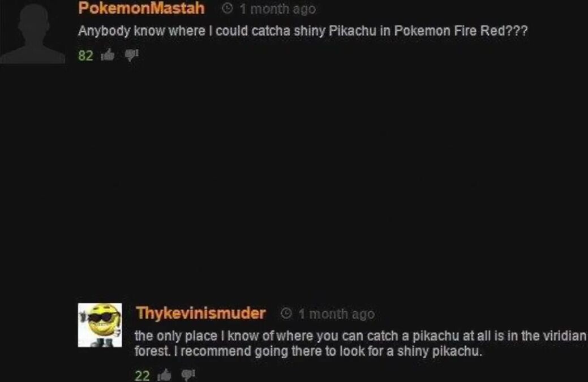Click the clock icon beside Thykevinismuder's timestamp
588x382 pixels.
tap(286, 313)
